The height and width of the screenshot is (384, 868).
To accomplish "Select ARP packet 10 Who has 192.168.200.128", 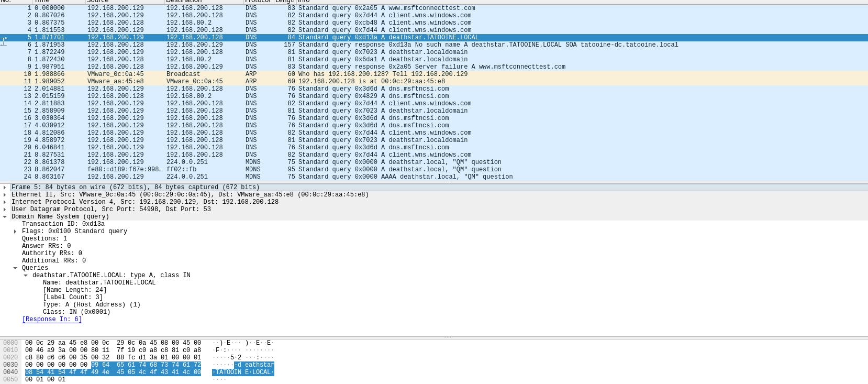I will (x=434, y=74).
